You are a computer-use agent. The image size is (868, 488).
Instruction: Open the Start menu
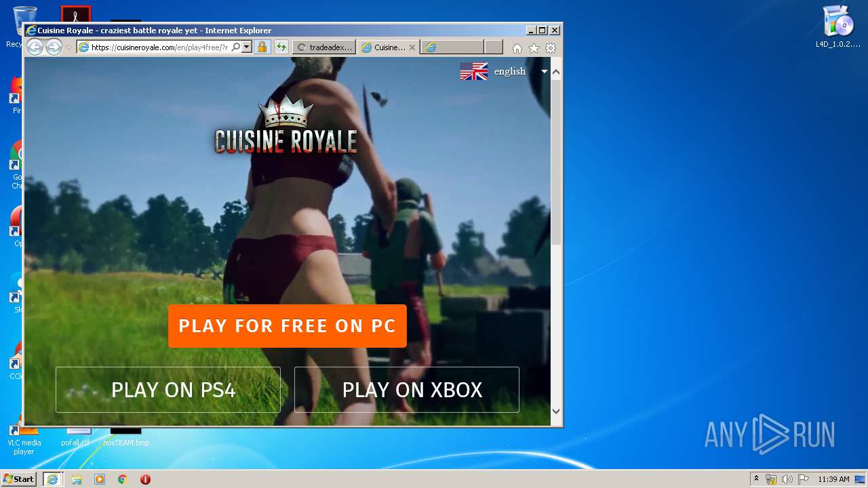tap(18, 479)
